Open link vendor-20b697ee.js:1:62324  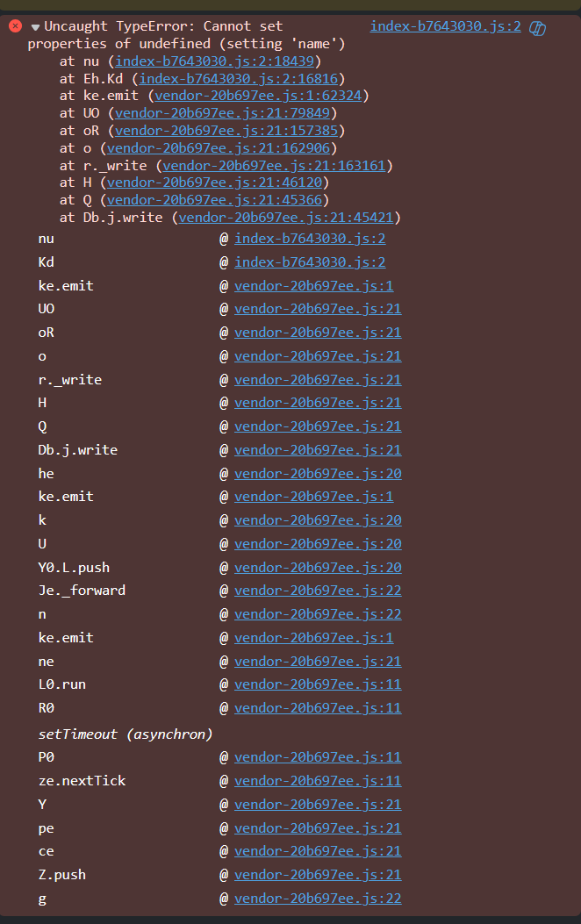click(x=258, y=96)
